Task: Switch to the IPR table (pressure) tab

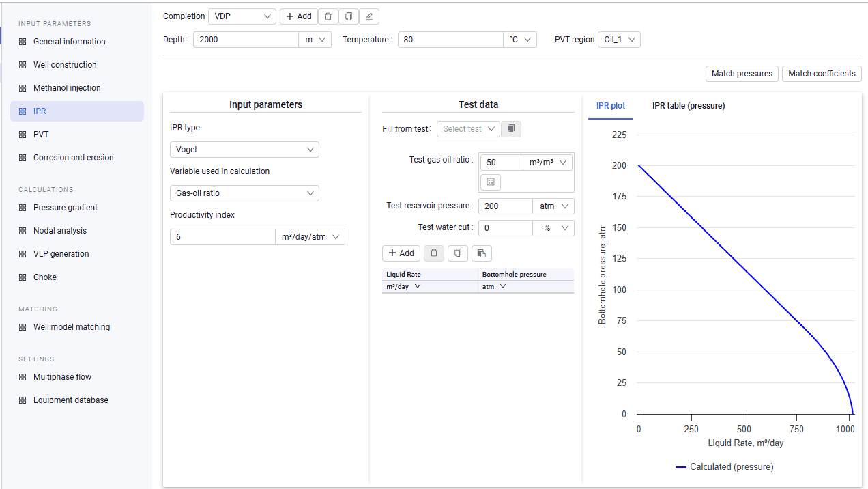Action: 689,106
